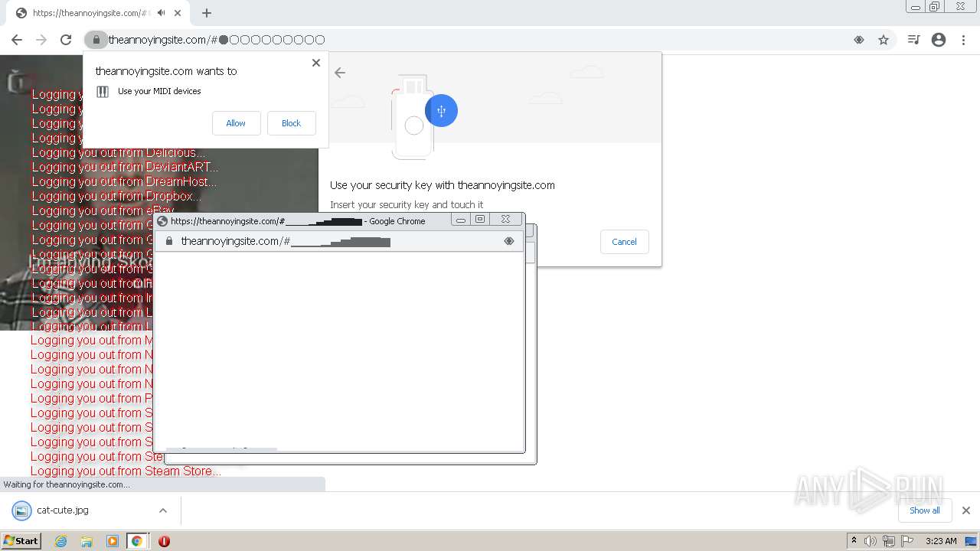Block MIDI device access
The image size is (980, 551).
(291, 123)
